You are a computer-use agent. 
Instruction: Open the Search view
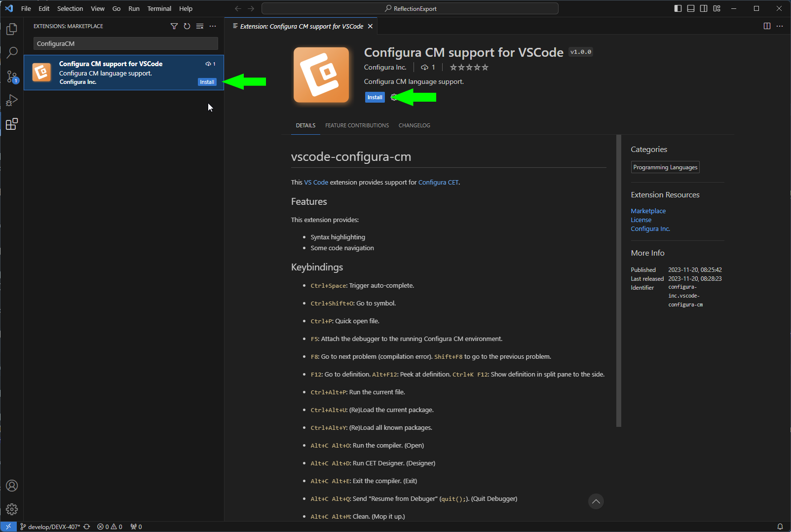(12, 52)
